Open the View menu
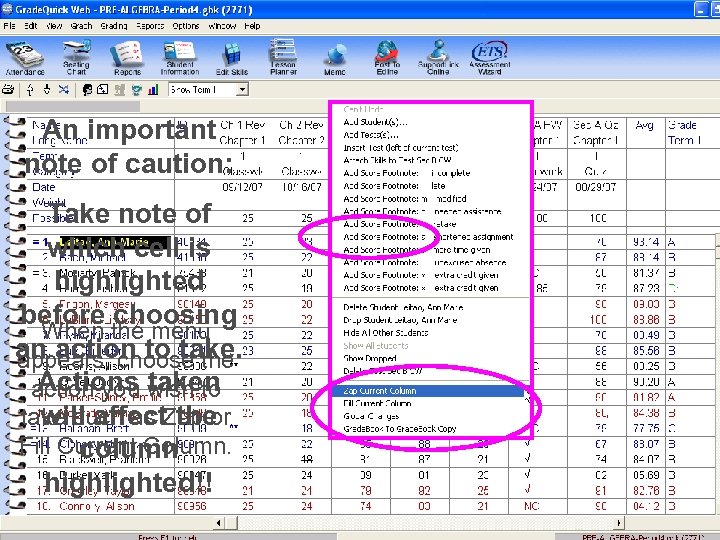The image size is (720, 540). coord(54,26)
